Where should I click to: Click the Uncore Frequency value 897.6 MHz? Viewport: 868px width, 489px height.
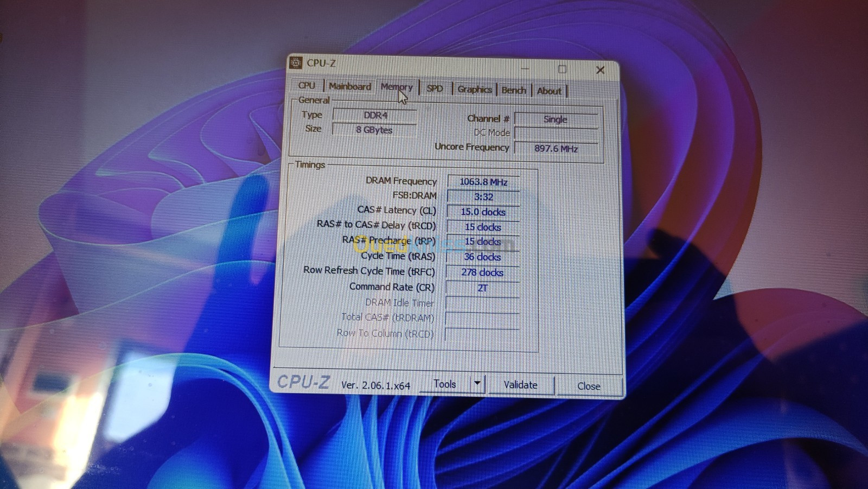556,148
